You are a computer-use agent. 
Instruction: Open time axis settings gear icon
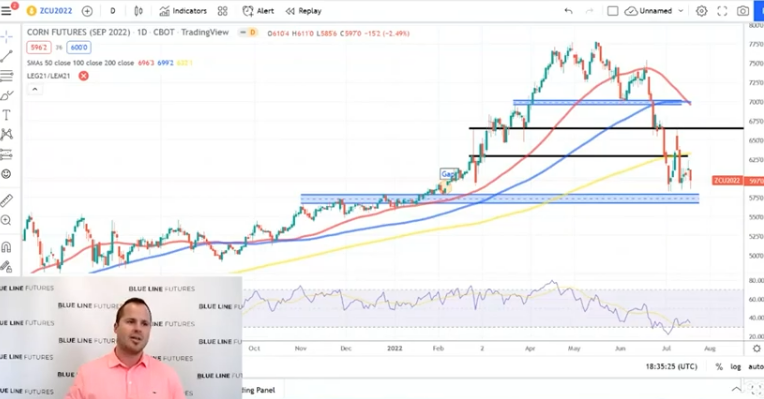click(756, 348)
